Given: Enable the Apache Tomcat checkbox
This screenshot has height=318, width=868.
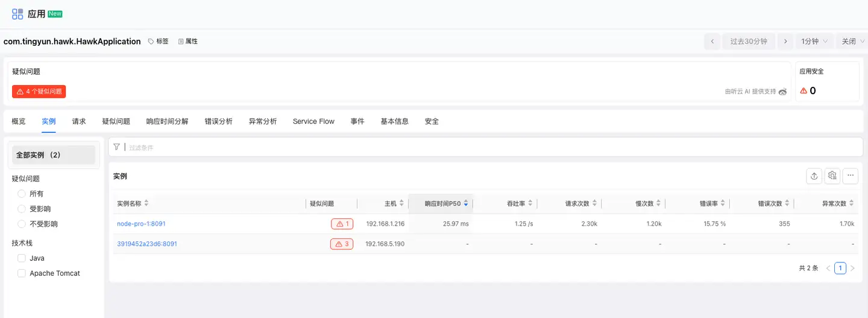Looking at the screenshot, I should pyautogui.click(x=22, y=273).
